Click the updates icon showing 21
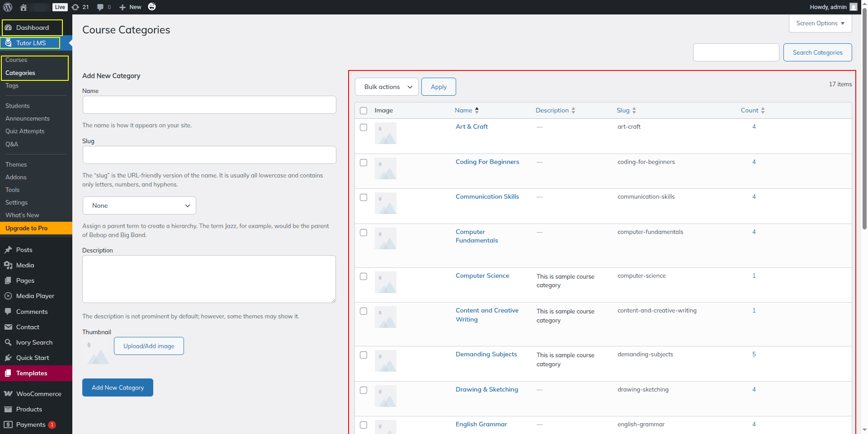This screenshot has width=868, height=434. coord(75,7)
